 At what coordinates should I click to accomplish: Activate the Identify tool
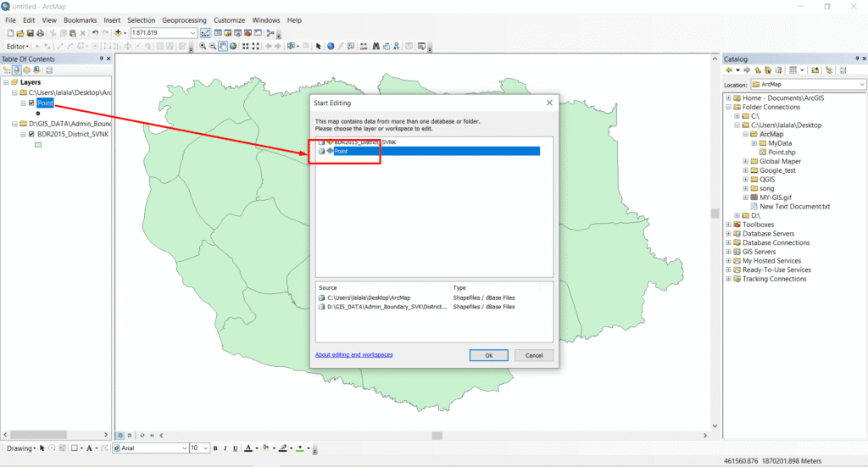pos(331,47)
